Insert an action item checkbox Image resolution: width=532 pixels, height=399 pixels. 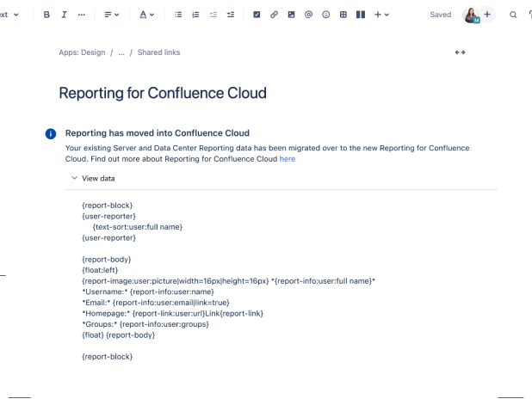tap(257, 15)
